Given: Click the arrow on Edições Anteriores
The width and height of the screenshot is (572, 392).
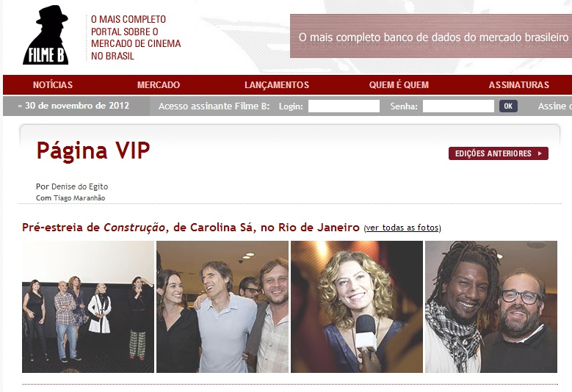Looking at the screenshot, I should pyautogui.click(x=540, y=153).
